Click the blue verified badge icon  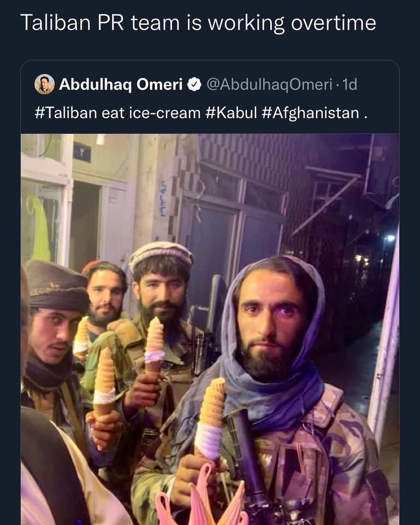point(194,84)
